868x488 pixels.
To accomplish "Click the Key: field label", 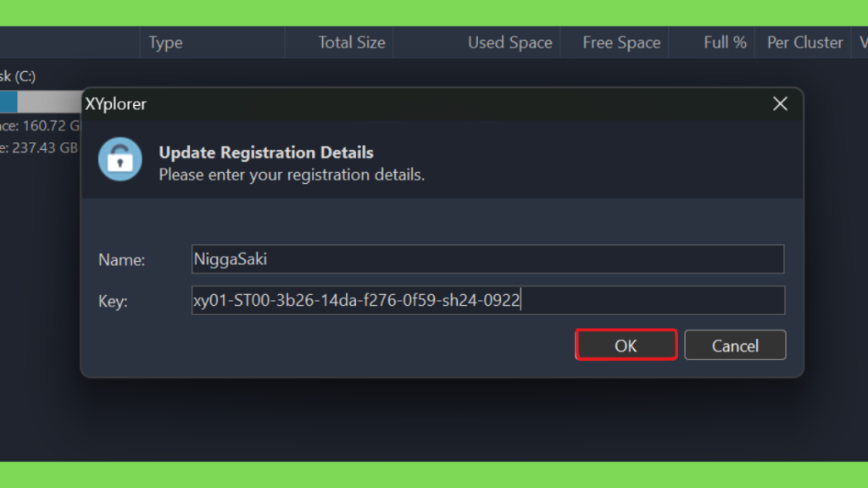I will (x=113, y=301).
